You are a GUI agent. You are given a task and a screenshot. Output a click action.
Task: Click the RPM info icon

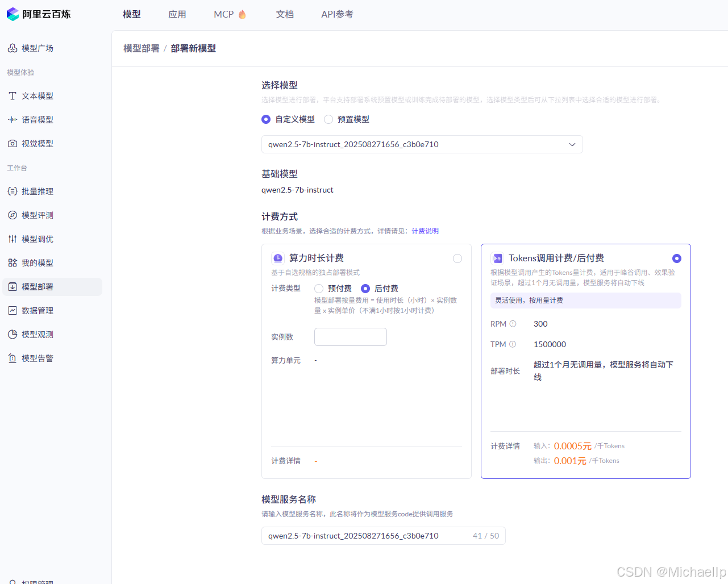[513, 324]
